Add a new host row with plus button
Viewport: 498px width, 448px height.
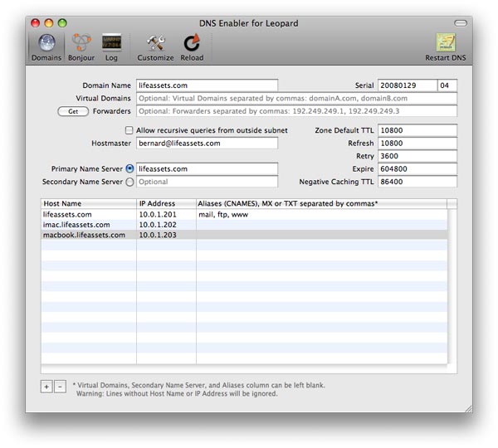point(46,387)
